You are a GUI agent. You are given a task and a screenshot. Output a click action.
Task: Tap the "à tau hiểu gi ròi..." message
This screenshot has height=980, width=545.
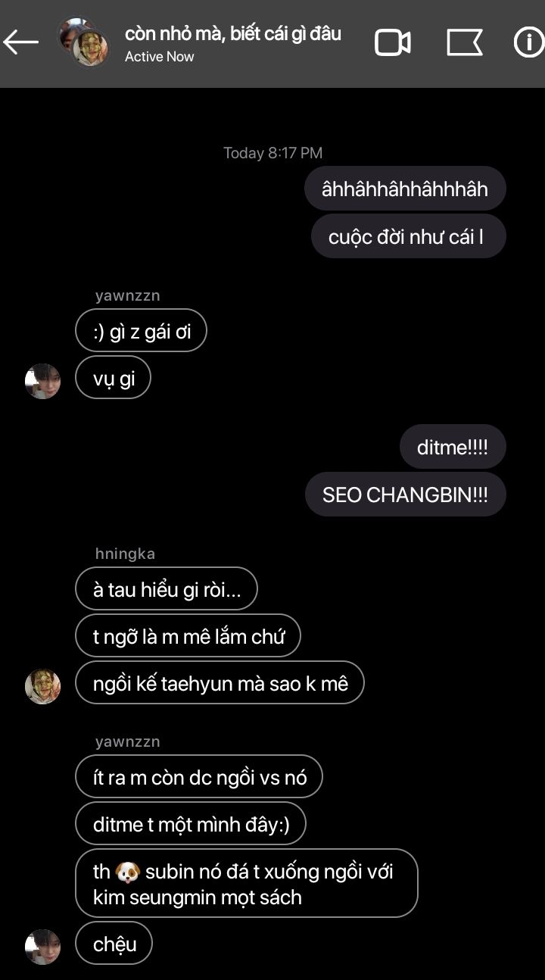click(167, 589)
